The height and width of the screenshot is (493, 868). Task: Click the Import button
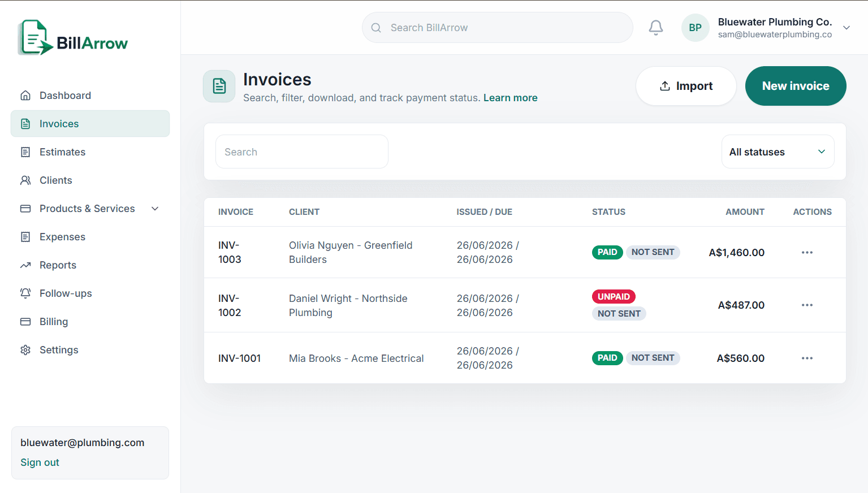point(686,86)
